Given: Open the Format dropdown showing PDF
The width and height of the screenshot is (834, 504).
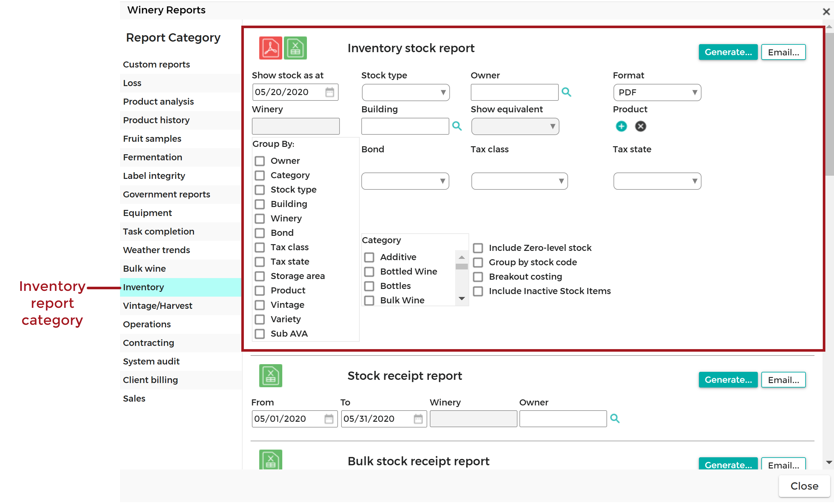Looking at the screenshot, I should [x=657, y=92].
